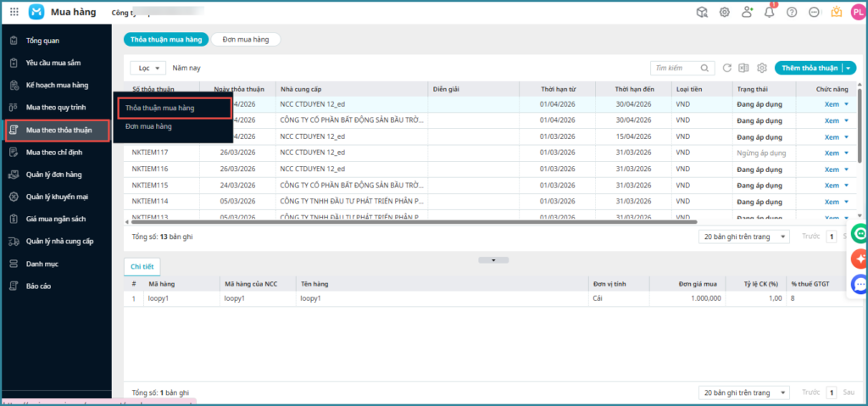Open the PL user avatar
The height and width of the screenshot is (406, 868).
[857, 12]
